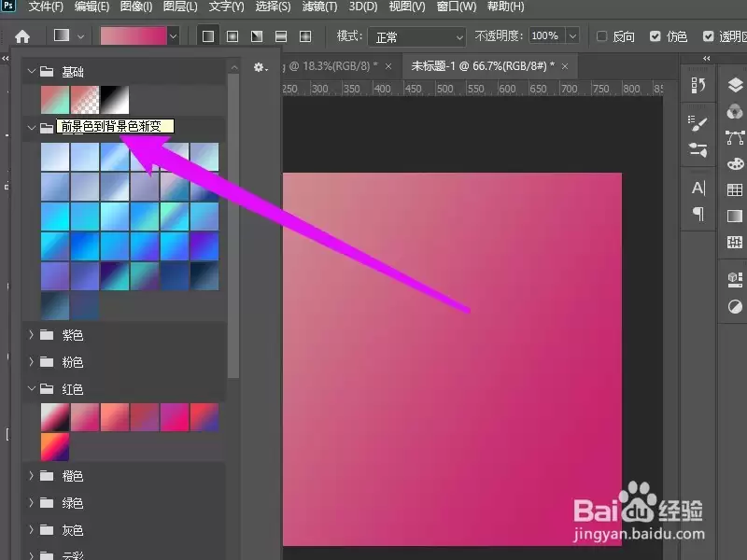
Task: Choose the first swatch in 红色 folder
Action: (55, 417)
